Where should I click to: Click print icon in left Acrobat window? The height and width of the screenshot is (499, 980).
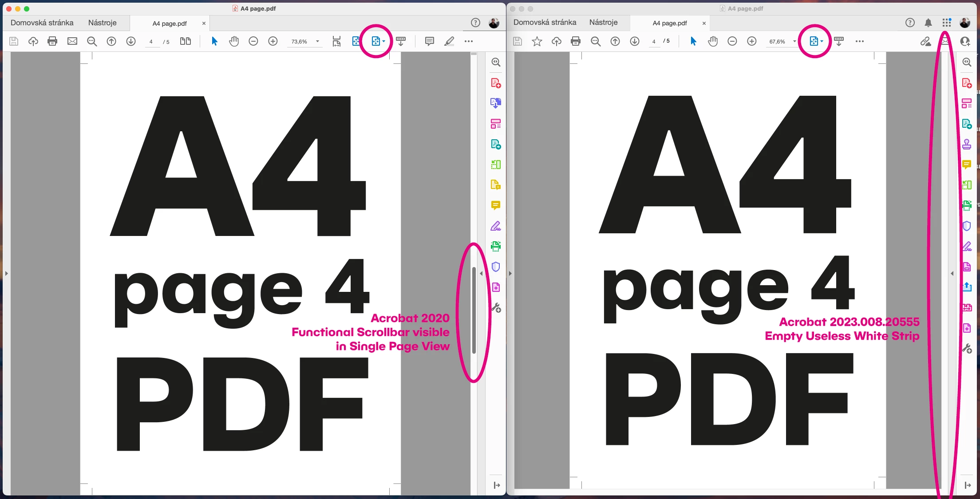click(52, 41)
